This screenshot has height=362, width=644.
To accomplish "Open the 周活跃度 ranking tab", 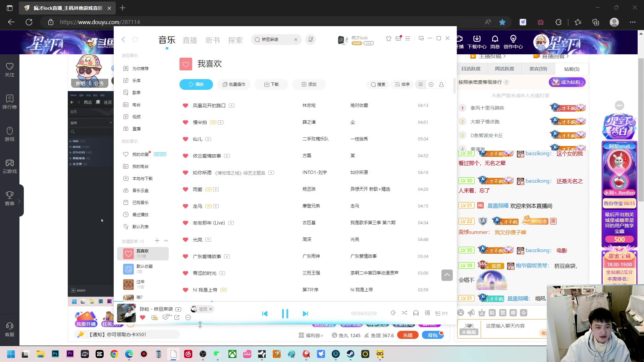I will (x=504, y=69).
